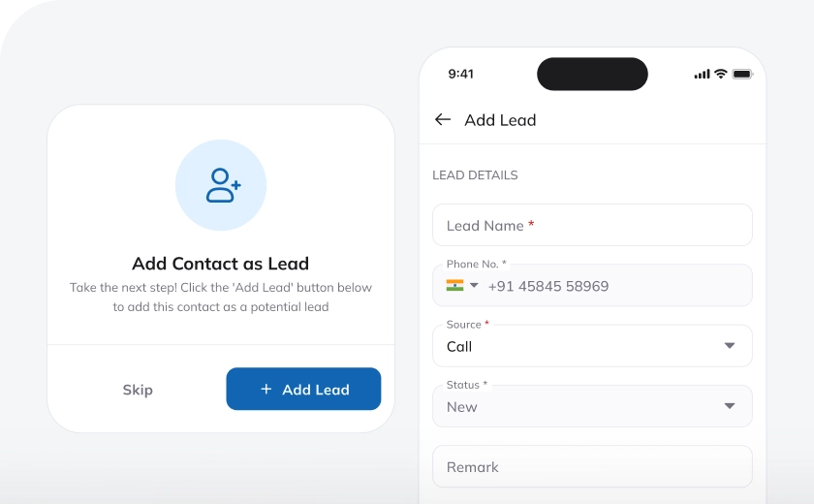Screen dimensions: 814x504
Task: Click the phone number +91 45845 58969
Action: pyautogui.click(x=548, y=286)
